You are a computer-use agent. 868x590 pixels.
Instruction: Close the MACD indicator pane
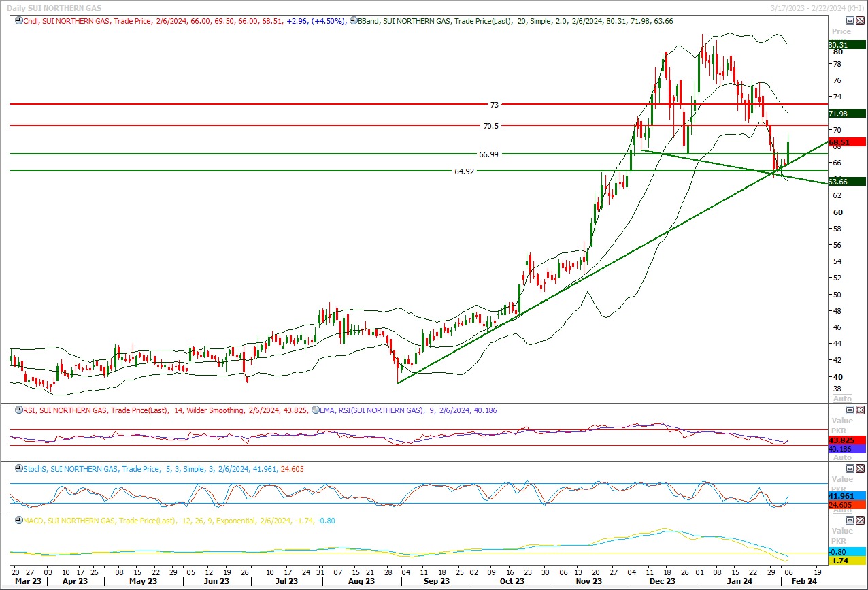(x=860, y=521)
